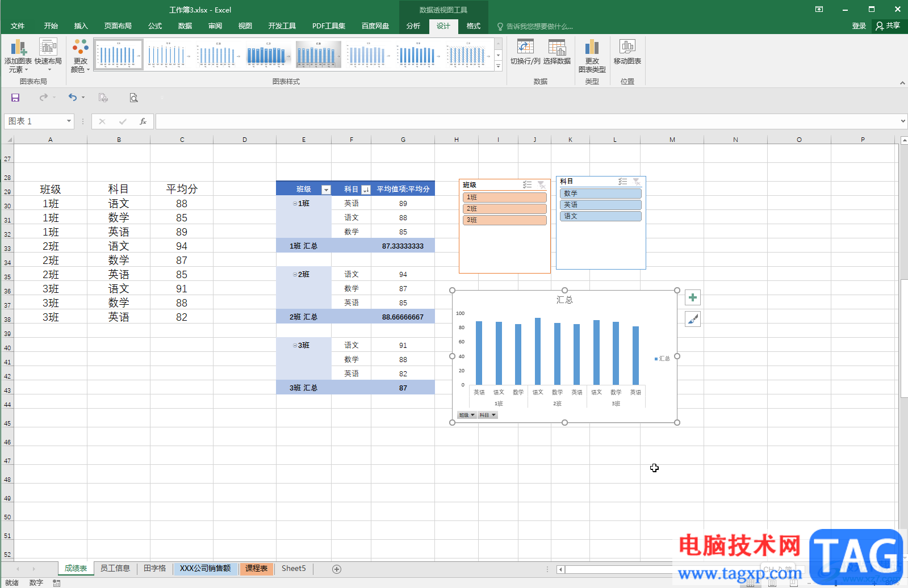
Task: Click ribbon display options icon
Action: pos(819,9)
